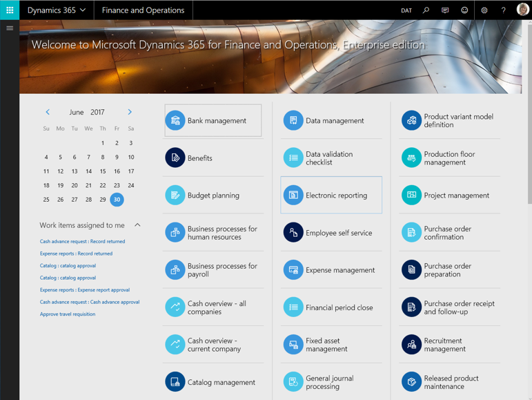Click the Bank management tile icon
Viewport: 532px width, 400px height.
point(175,120)
